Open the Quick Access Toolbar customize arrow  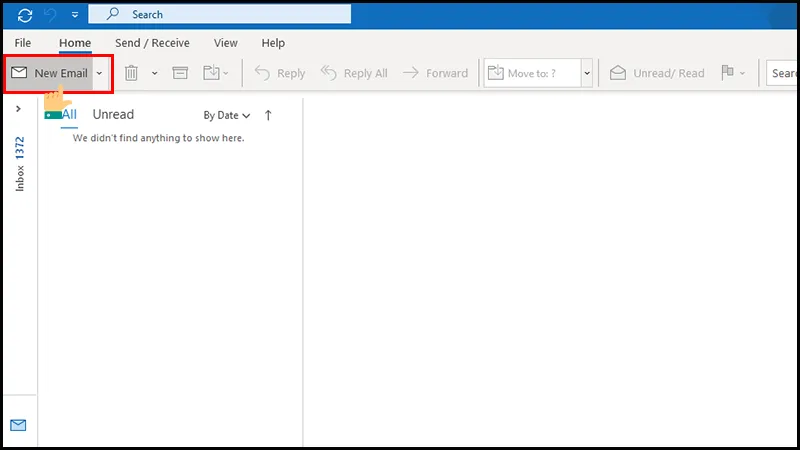click(x=74, y=15)
